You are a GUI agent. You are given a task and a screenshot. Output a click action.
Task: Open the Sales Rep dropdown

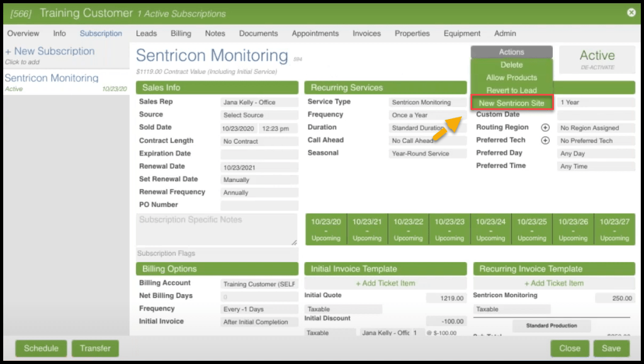[259, 103]
